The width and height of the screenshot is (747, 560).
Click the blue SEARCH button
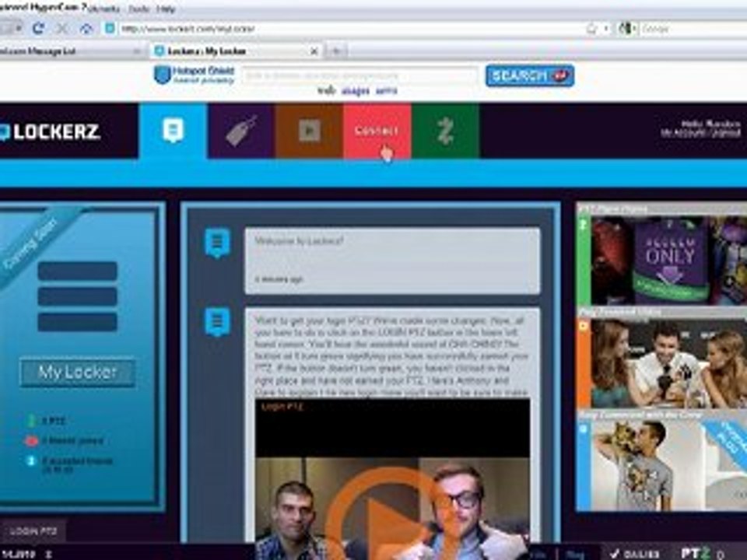pos(530,75)
